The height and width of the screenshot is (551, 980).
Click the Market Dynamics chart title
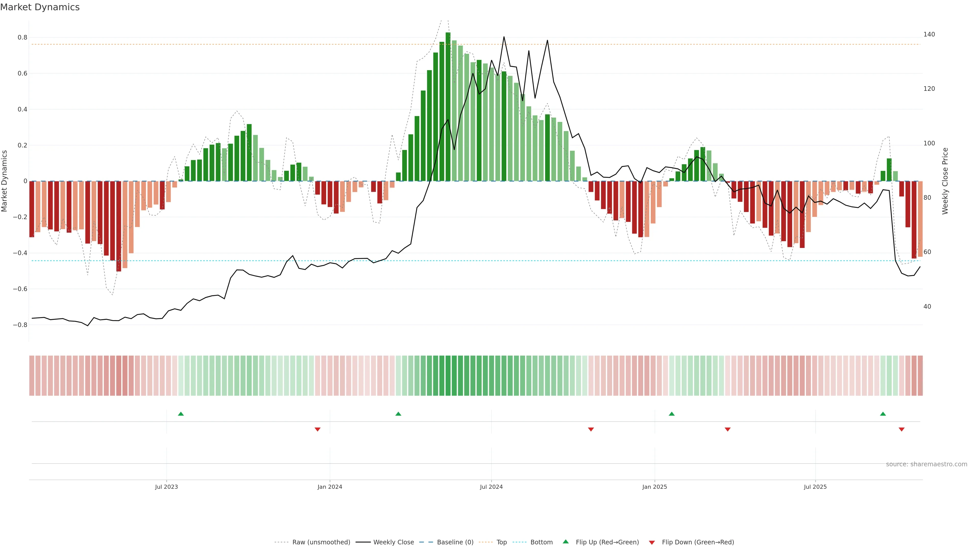click(x=40, y=7)
